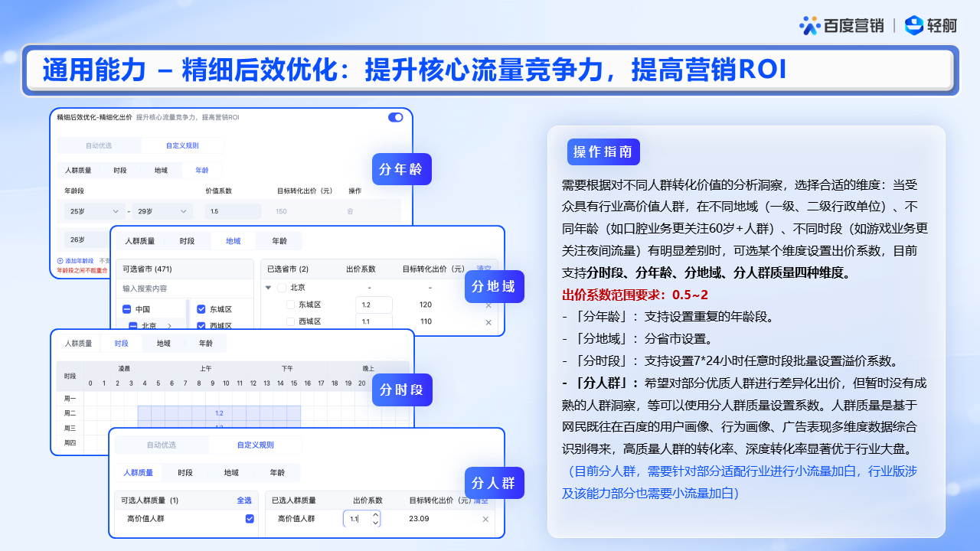The image size is (980, 551).
Task: Toggle the 中国 checkbox in the province list
Action: (x=126, y=309)
